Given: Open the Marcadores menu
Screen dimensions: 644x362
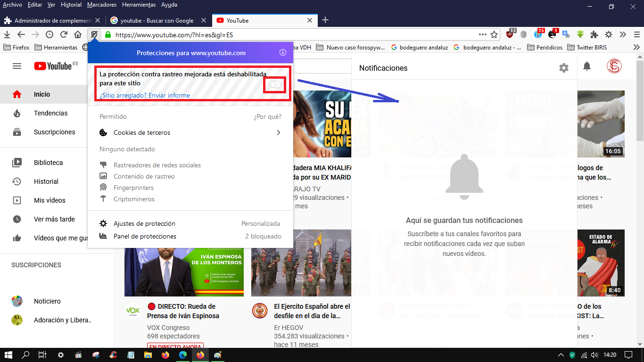Looking at the screenshot, I should pos(102,5).
